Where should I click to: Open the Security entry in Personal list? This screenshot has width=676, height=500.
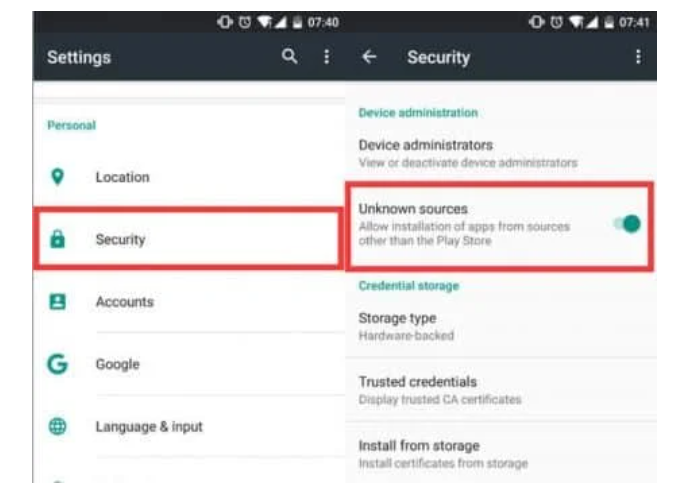(x=188, y=239)
